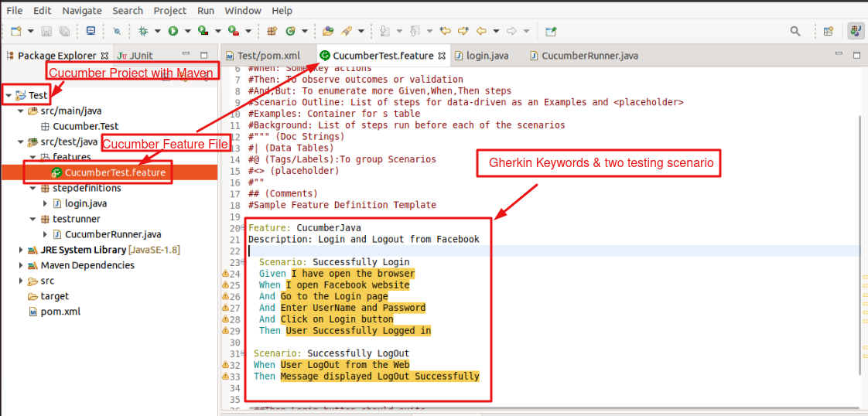Screen dimensions: 868x416
Task: Open the New wizard dropdown arrow
Action: click(x=30, y=32)
